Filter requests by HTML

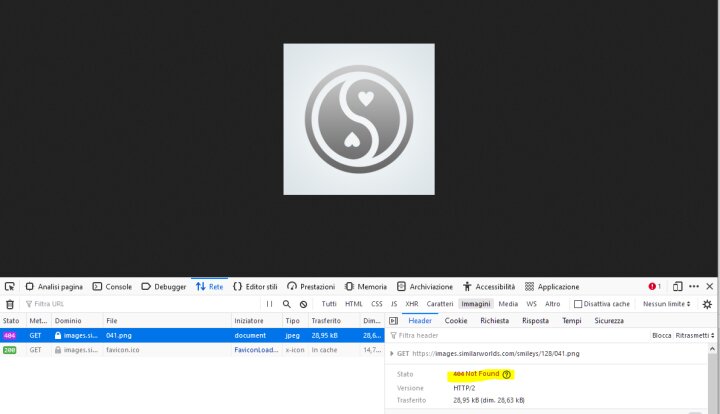[354, 304]
